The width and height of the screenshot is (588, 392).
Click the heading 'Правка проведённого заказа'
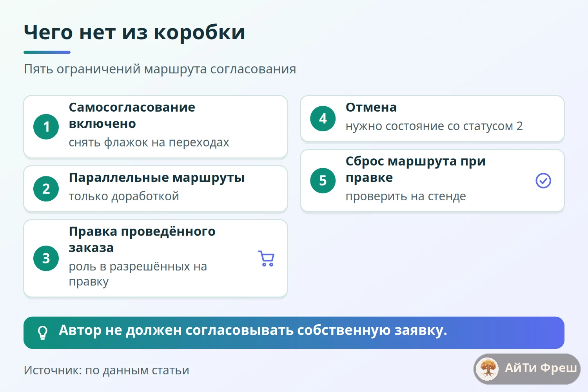click(142, 240)
